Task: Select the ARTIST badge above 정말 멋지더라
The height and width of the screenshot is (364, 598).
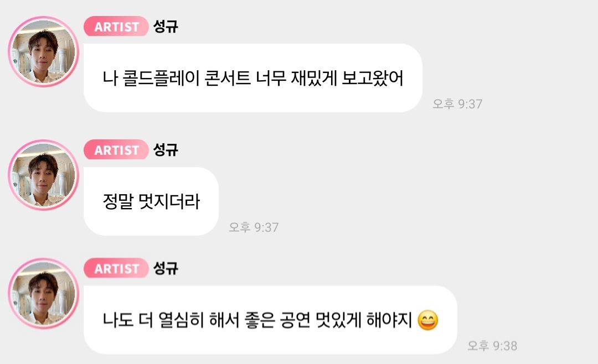Action: pos(116,149)
